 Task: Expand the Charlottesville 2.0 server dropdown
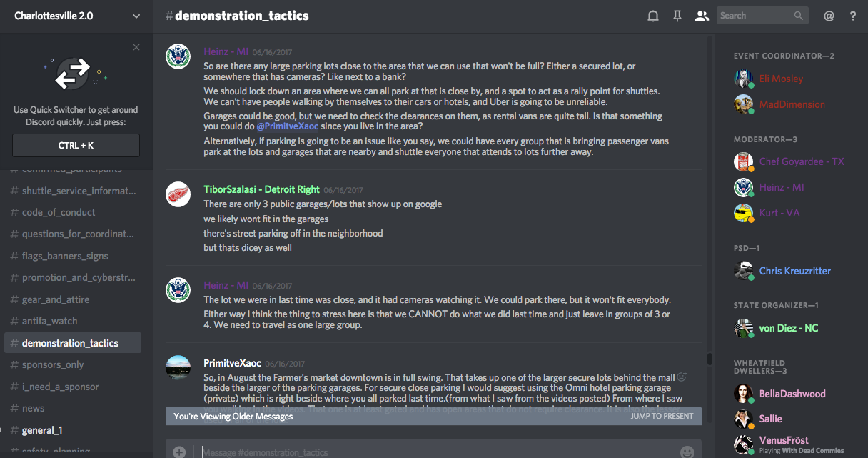tap(136, 16)
